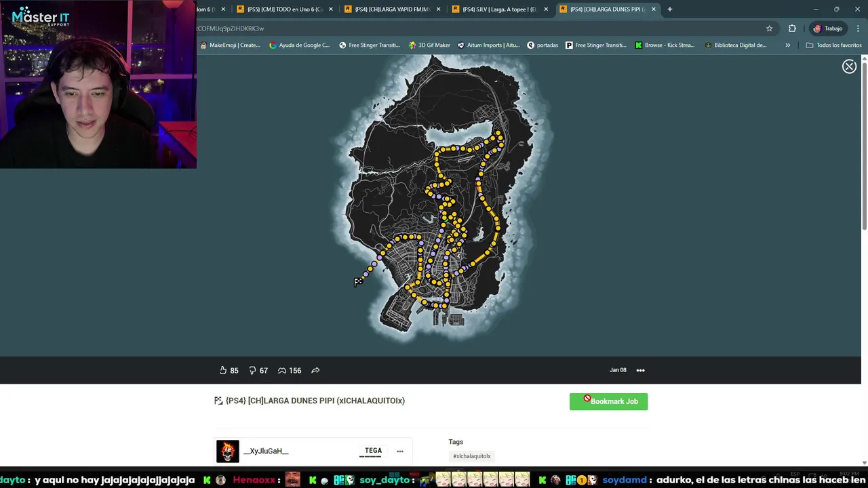Viewport: 868px width, 488px height.
Task: Click the Jan 08 date label
Action: pos(618,370)
